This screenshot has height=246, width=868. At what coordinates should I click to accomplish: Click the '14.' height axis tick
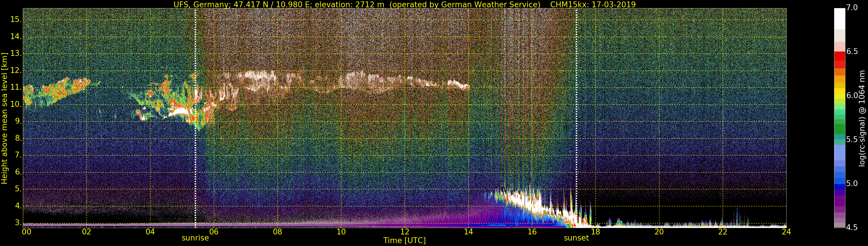[x=16, y=36]
